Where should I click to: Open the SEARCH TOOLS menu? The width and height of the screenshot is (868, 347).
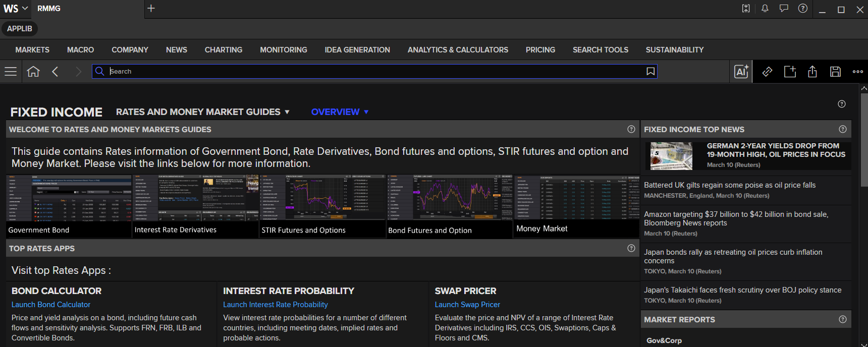tap(601, 50)
